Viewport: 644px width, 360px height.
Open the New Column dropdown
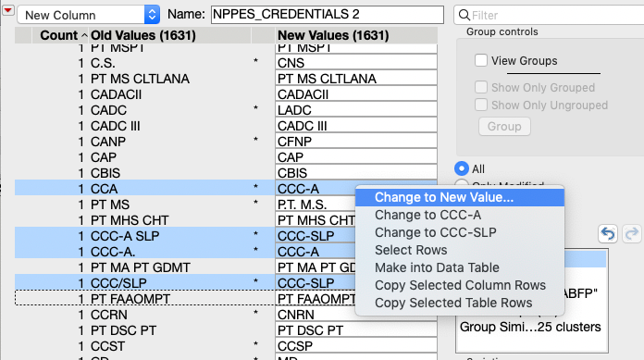click(88, 15)
